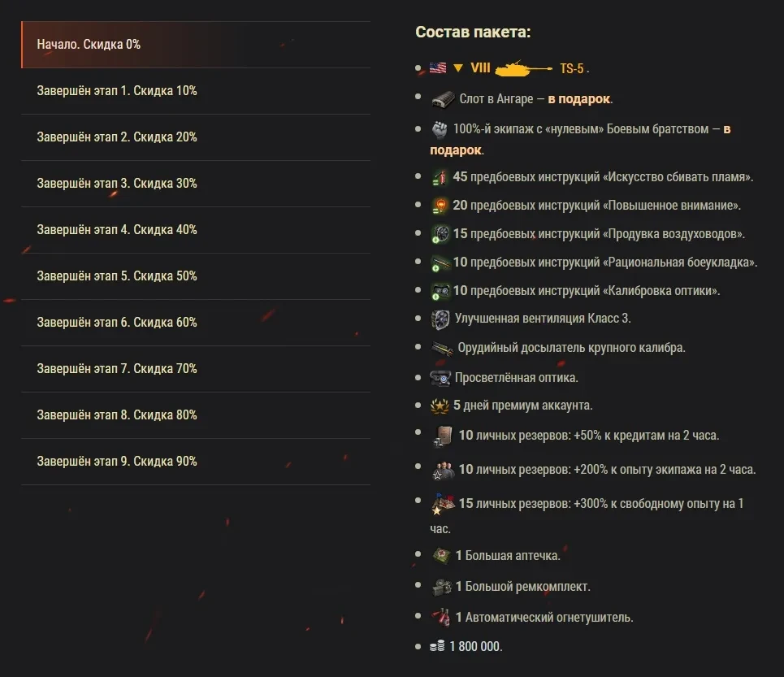
Task: Click the improved ventilation equipment icon
Action: pyautogui.click(x=440, y=319)
